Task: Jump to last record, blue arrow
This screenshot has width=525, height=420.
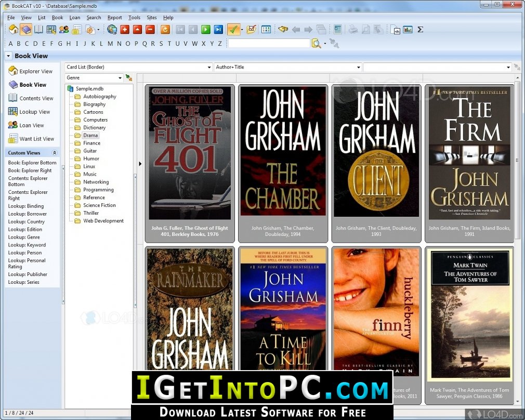Action: 219,30
